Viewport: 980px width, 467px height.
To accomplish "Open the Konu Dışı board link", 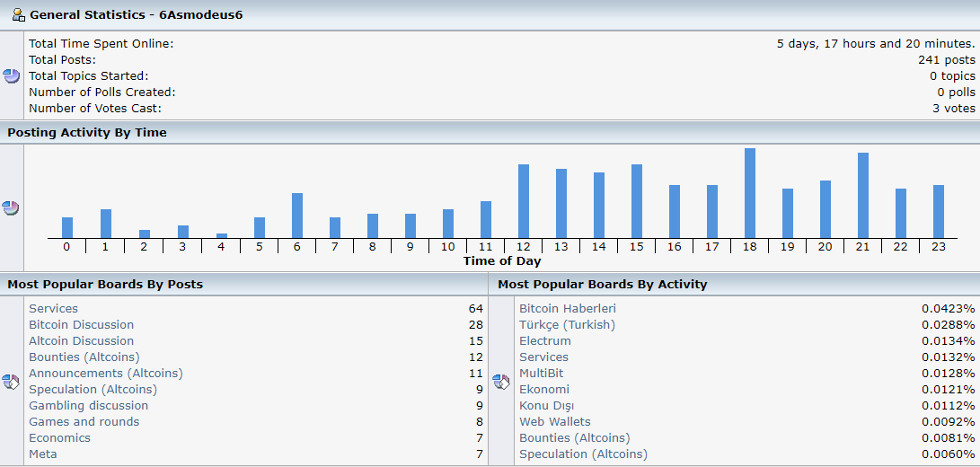I will tap(547, 406).
